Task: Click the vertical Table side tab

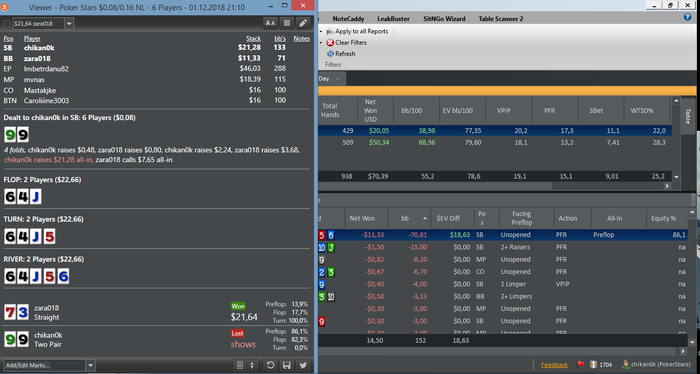Action: 688,116
